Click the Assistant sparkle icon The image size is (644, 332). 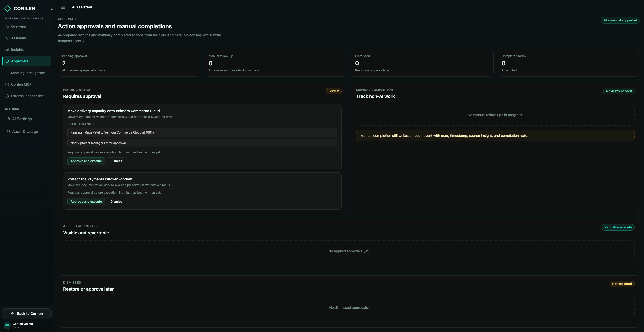click(x=7, y=38)
